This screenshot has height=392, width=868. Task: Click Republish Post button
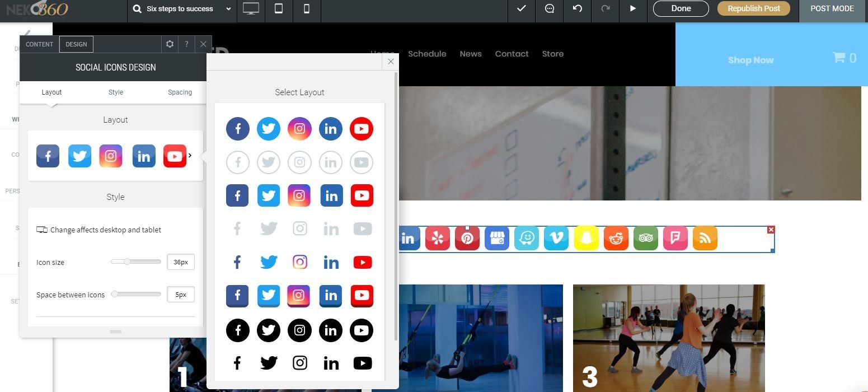pyautogui.click(x=753, y=8)
